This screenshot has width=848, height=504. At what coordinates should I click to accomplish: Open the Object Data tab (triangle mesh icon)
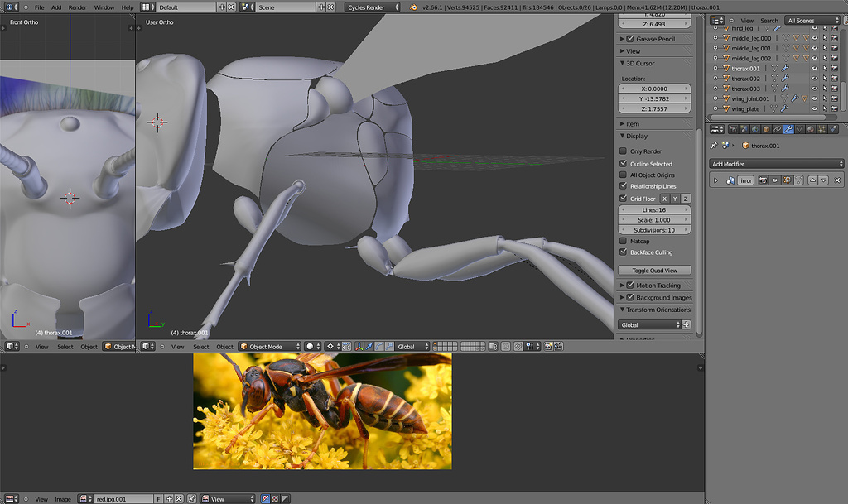coord(799,129)
